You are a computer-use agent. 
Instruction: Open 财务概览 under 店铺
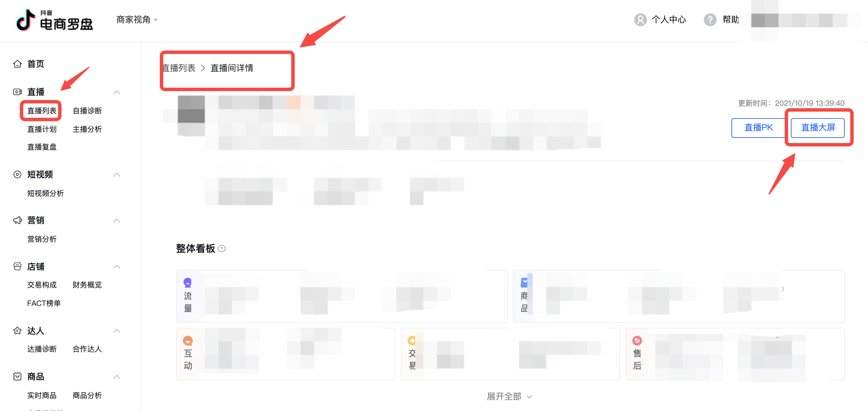[x=87, y=285]
